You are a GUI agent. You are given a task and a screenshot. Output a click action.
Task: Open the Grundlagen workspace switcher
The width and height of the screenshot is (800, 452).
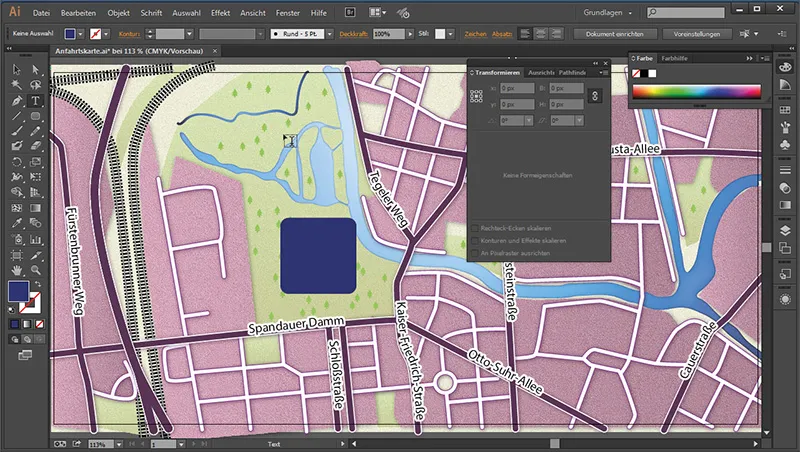pyautogui.click(x=608, y=12)
